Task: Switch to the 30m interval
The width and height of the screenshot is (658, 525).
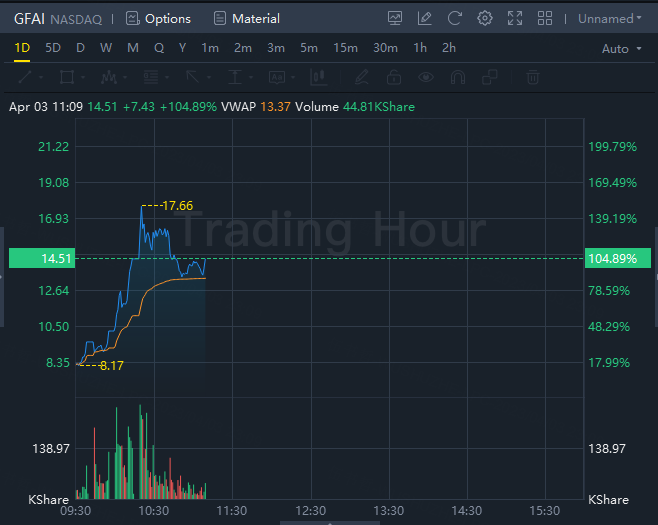Action: (x=385, y=48)
